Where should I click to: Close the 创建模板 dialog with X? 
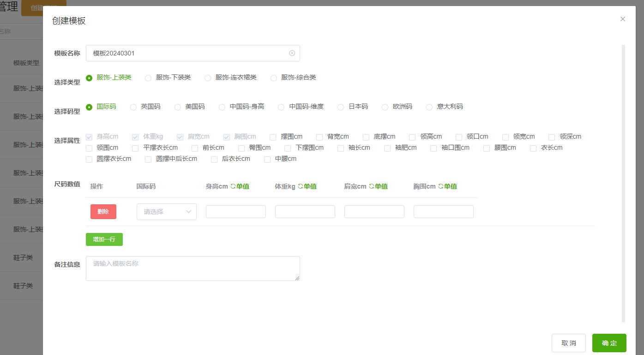tap(622, 19)
